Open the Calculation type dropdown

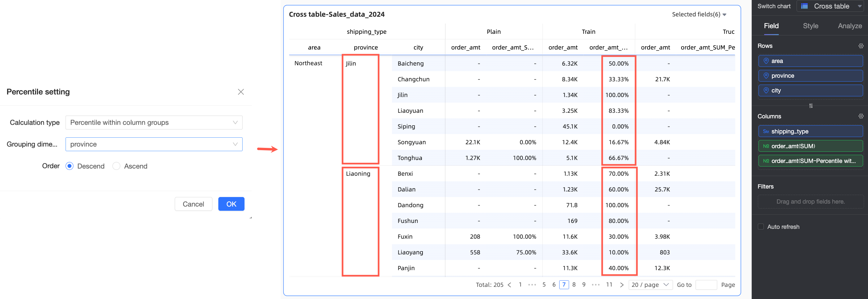pos(154,122)
